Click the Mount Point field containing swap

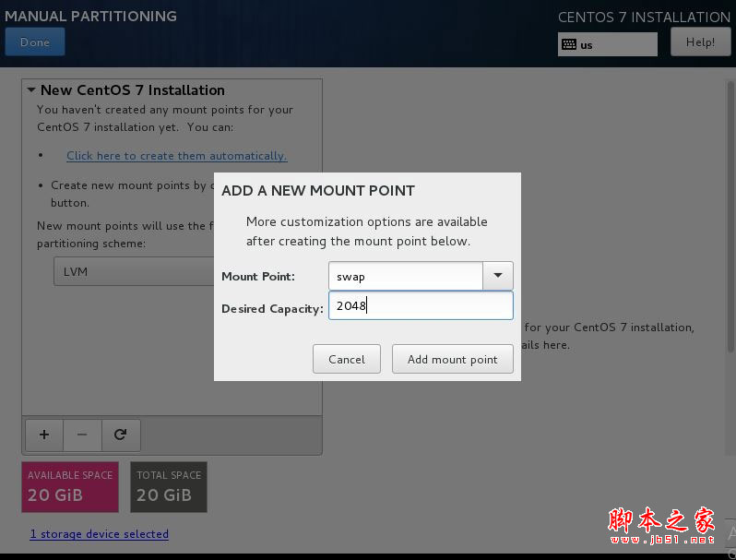(406, 276)
